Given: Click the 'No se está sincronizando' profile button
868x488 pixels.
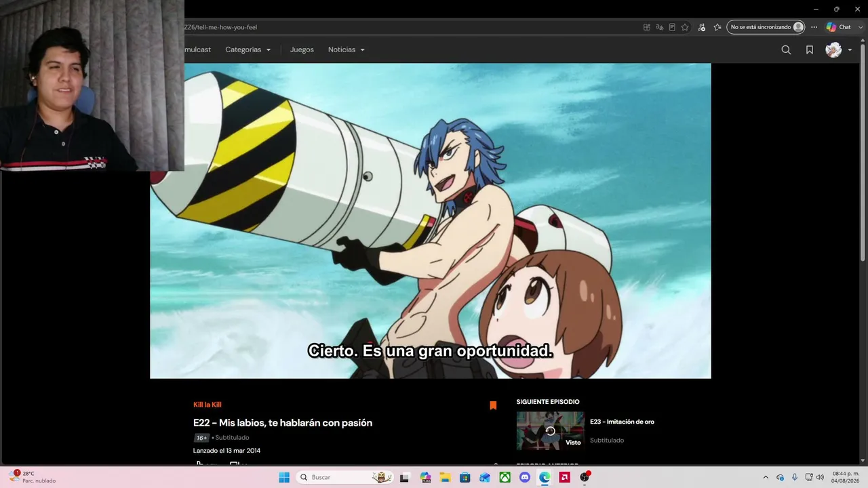Looking at the screenshot, I should coord(766,27).
